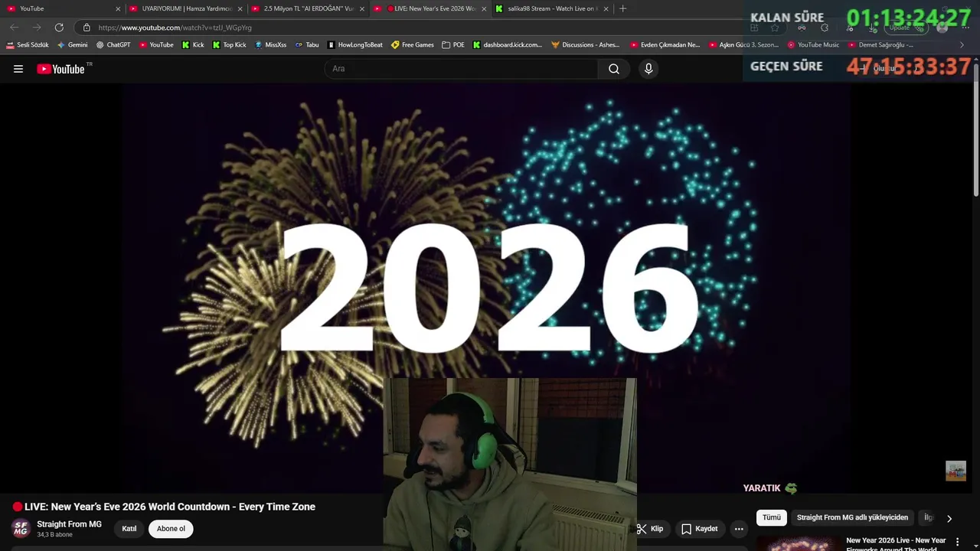
Task: Open 'Demet Sağıroğlu' bookmark
Action: [x=880, y=45]
